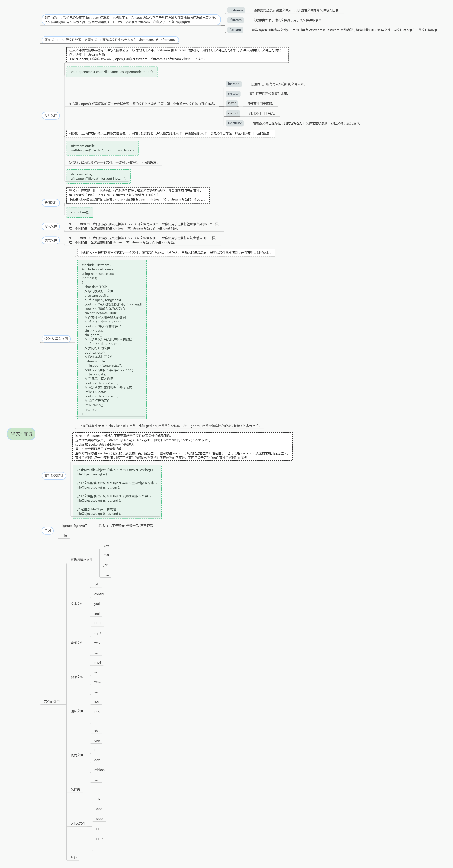Click the 可执行程序文件 subtopic
Viewport: 453px width, 868px height.
pos(82,560)
